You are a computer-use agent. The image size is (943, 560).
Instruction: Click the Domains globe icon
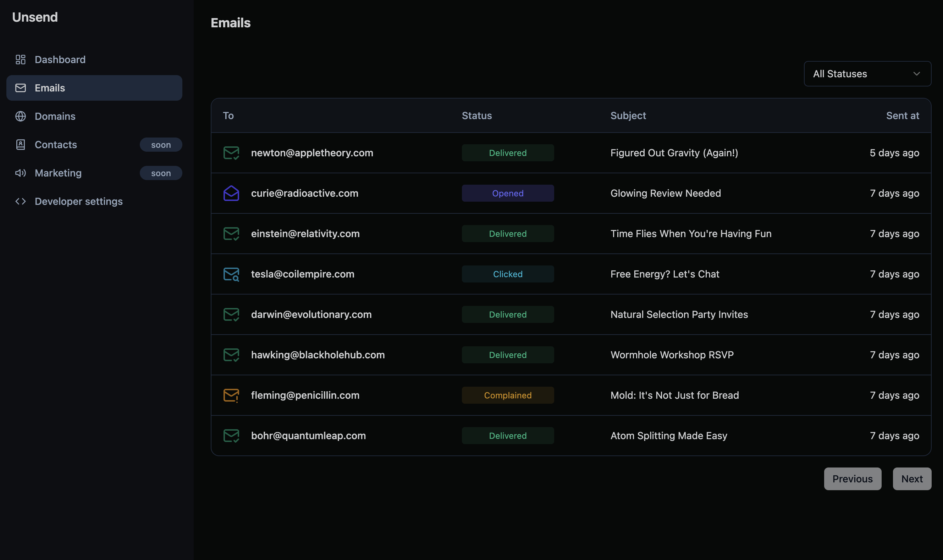(x=20, y=116)
